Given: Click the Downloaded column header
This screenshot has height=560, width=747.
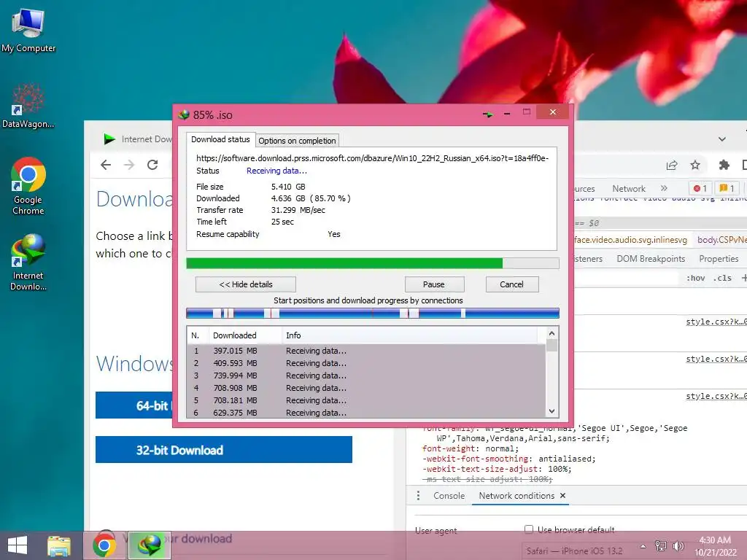Looking at the screenshot, I should click(x=245, y=335).
